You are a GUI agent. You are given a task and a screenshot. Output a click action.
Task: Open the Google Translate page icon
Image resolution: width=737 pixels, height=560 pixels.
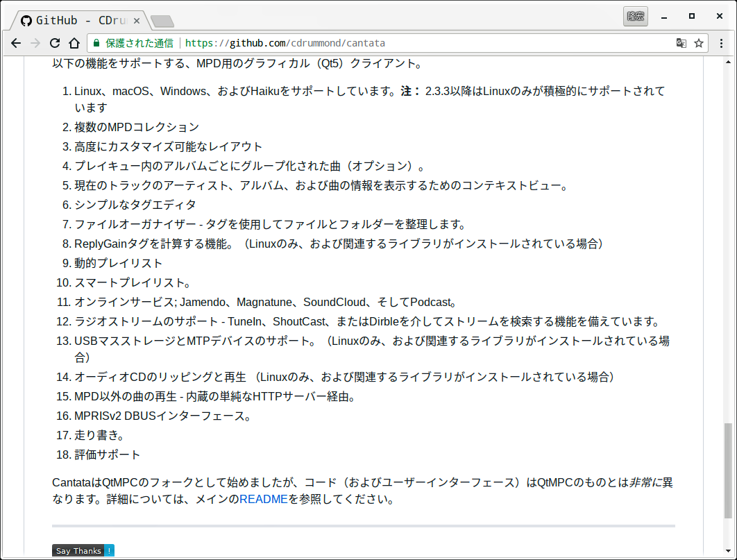[x=681, y=43]
